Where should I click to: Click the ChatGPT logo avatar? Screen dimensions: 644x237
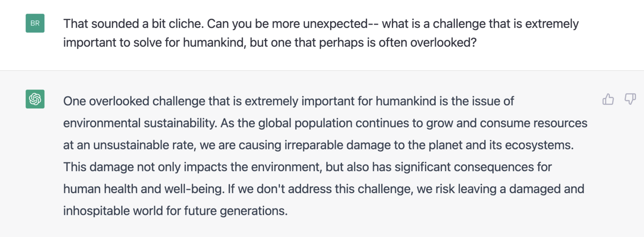point(35,99)
